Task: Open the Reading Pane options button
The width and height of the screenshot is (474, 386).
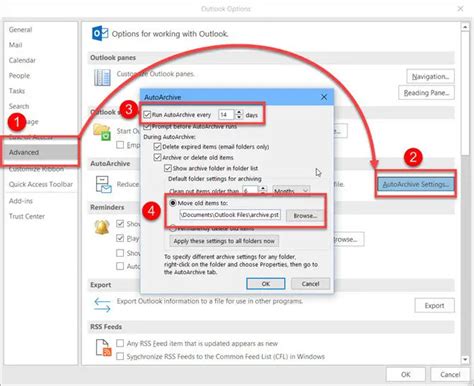Action: [x=426, y=93]
